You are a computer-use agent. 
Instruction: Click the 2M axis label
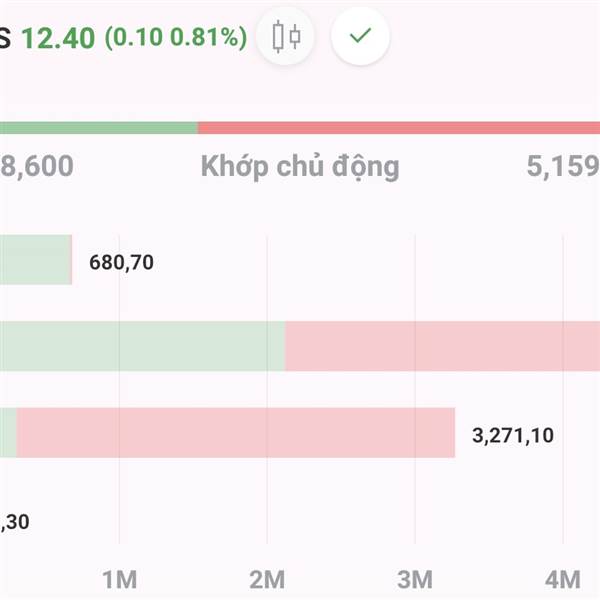pyautogui.click(x=267, y=580)
